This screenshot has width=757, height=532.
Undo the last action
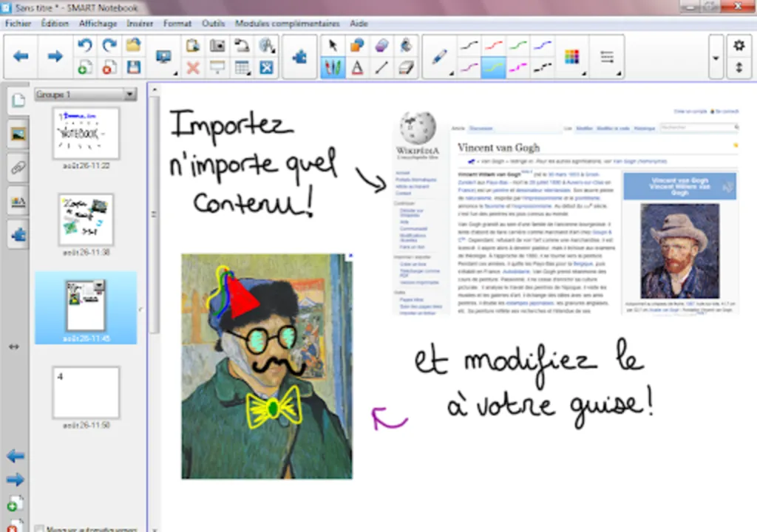pos(84,44)
